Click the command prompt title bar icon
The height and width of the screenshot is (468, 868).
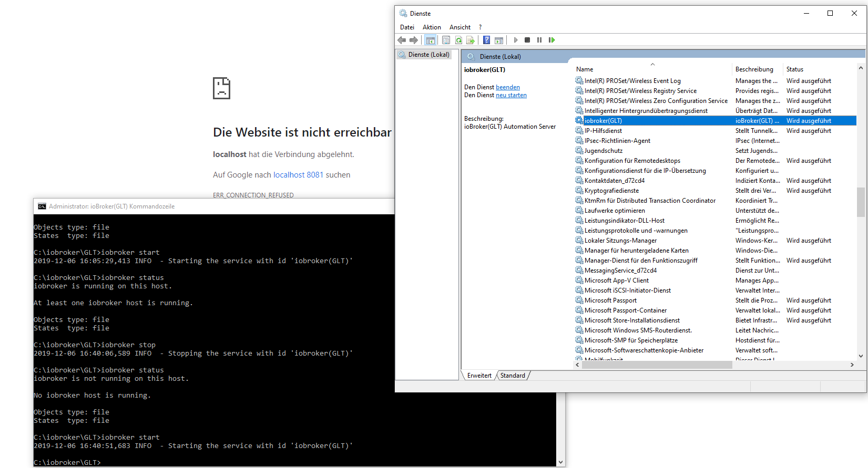click(x=42, y=206)
